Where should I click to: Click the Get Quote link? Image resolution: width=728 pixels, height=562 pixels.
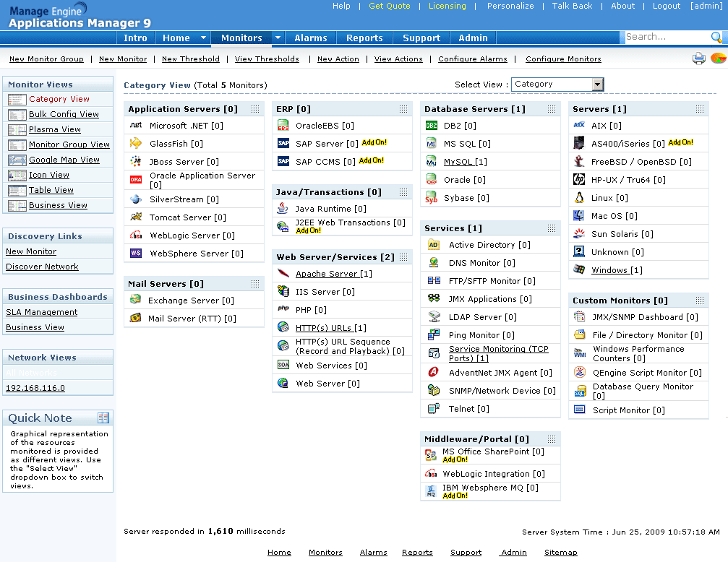390,6
